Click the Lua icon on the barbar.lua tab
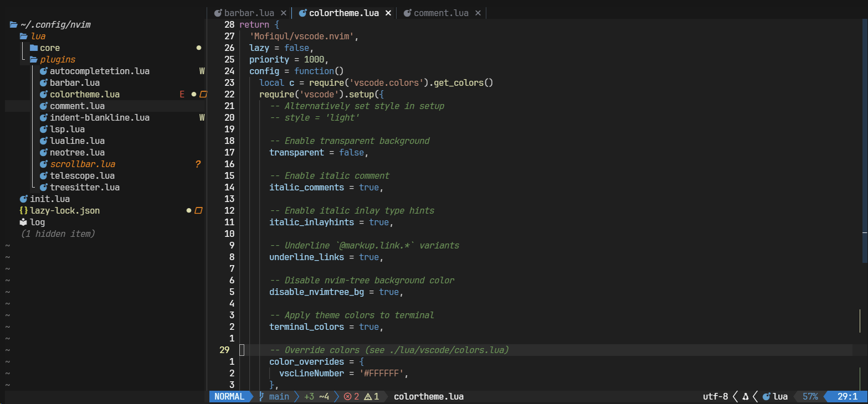The image size is (868, 404). click(x=218, y=13)
